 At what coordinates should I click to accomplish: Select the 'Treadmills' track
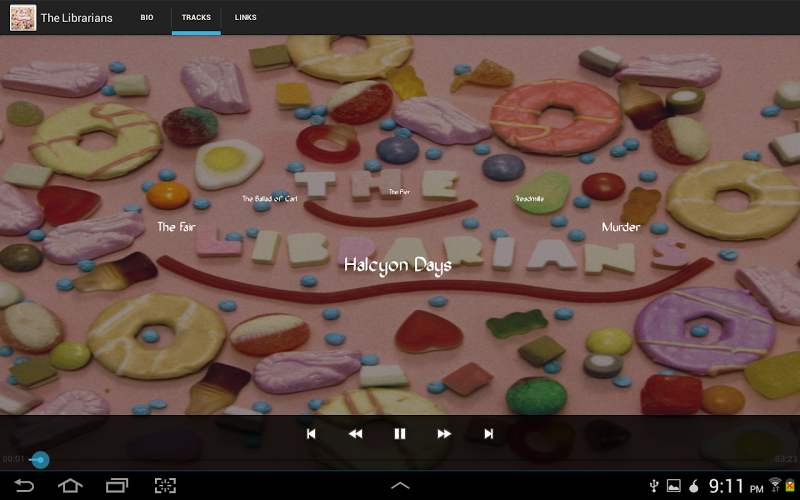tap(529, 198)
